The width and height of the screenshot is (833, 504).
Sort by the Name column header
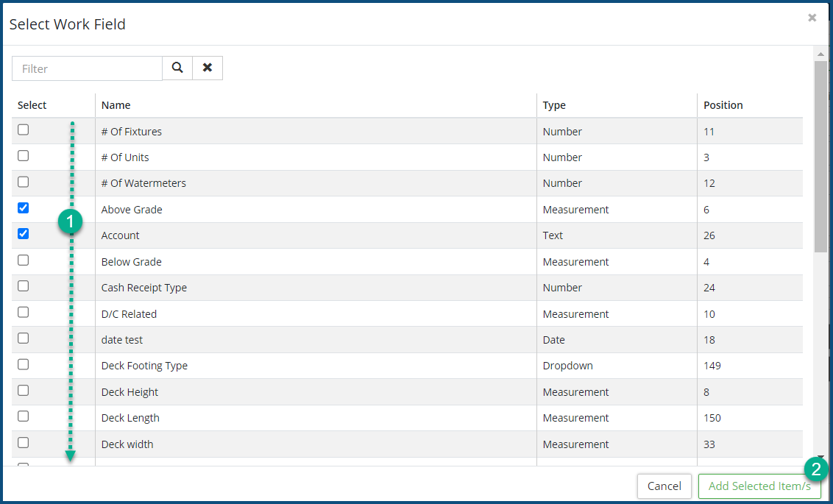pos(116,105)
